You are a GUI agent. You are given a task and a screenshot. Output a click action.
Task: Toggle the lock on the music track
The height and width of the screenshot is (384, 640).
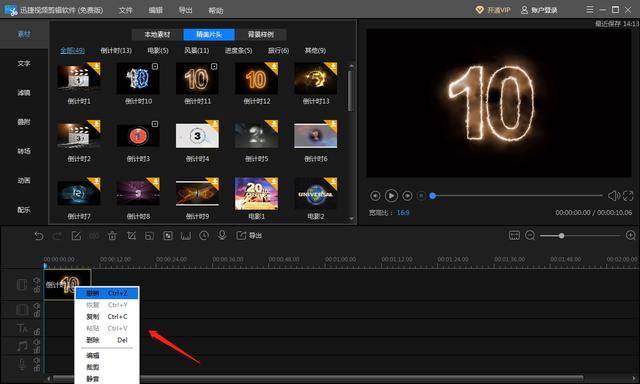point(37,350)
